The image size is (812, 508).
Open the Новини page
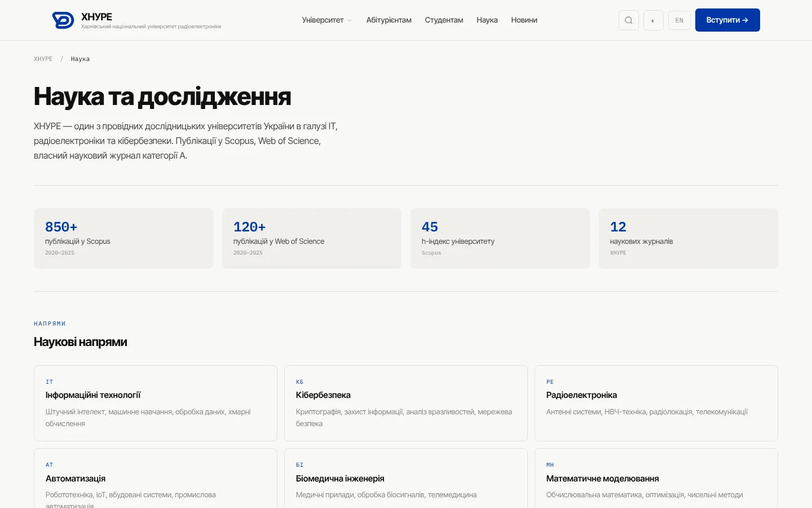pyautogui.click(x=524, y=20)
